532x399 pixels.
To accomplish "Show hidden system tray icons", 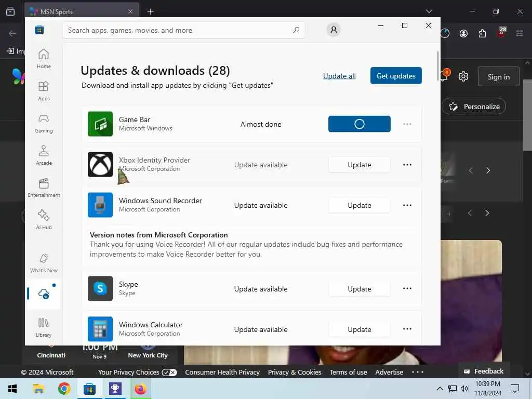I will (440, 389).
